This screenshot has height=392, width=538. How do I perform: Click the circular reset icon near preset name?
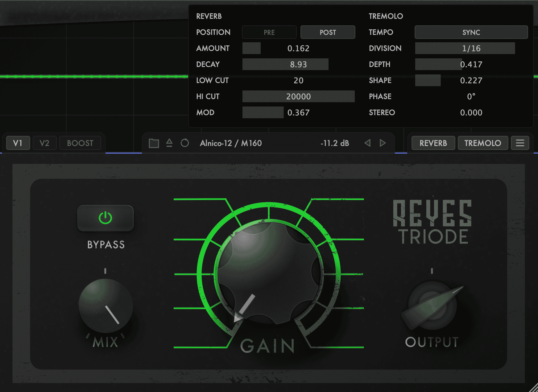(185, 143)
